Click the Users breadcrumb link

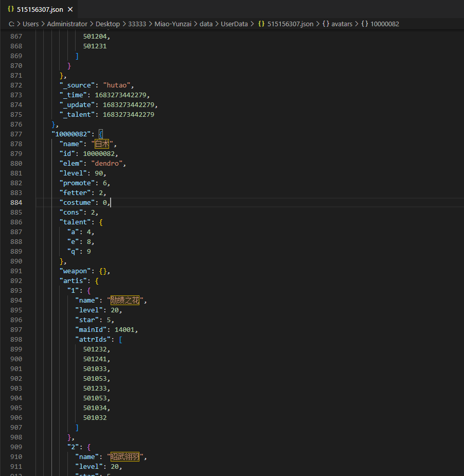pyautogui.click(x=31, y=24)
